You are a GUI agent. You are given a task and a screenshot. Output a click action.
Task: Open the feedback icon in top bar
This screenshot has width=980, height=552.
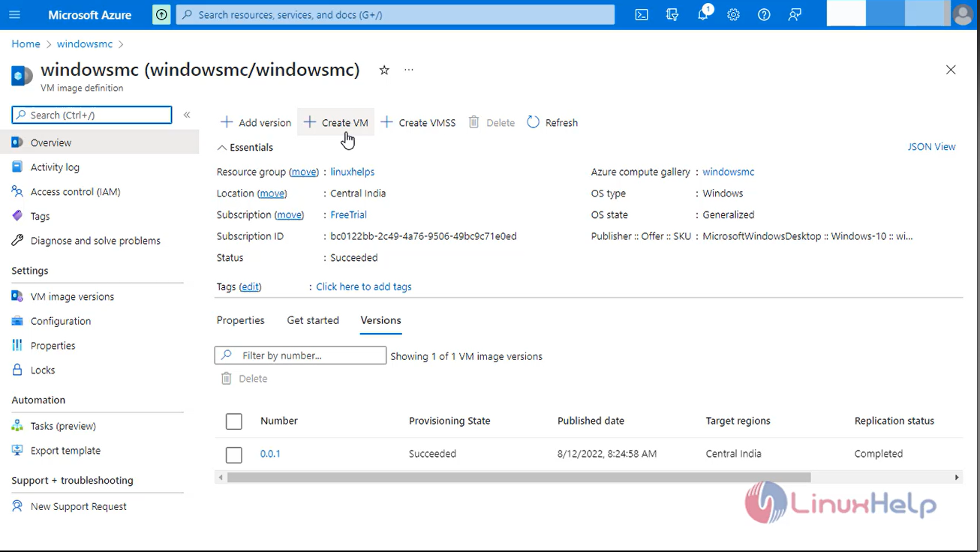[795, 14]
